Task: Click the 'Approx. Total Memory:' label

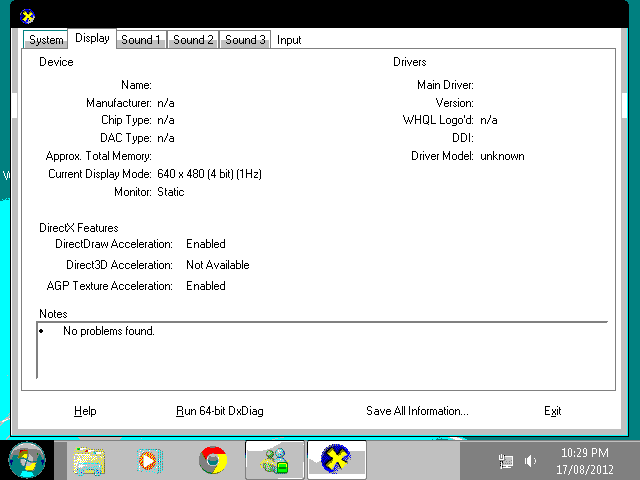Action: click(98, 156)
